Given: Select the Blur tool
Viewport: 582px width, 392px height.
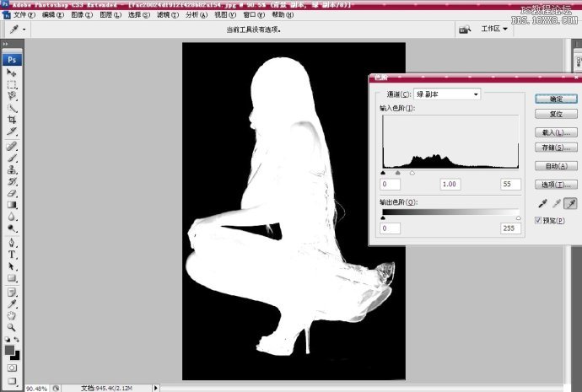Looking at the screenshot, I should 12,217.
